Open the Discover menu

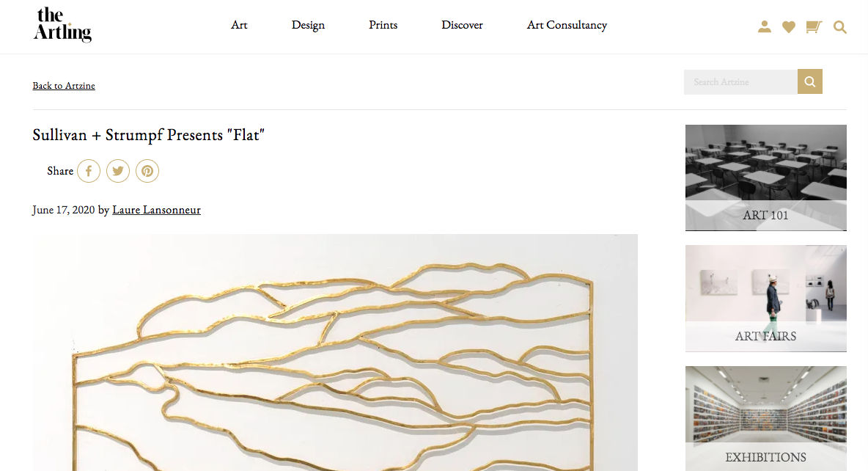463,25
